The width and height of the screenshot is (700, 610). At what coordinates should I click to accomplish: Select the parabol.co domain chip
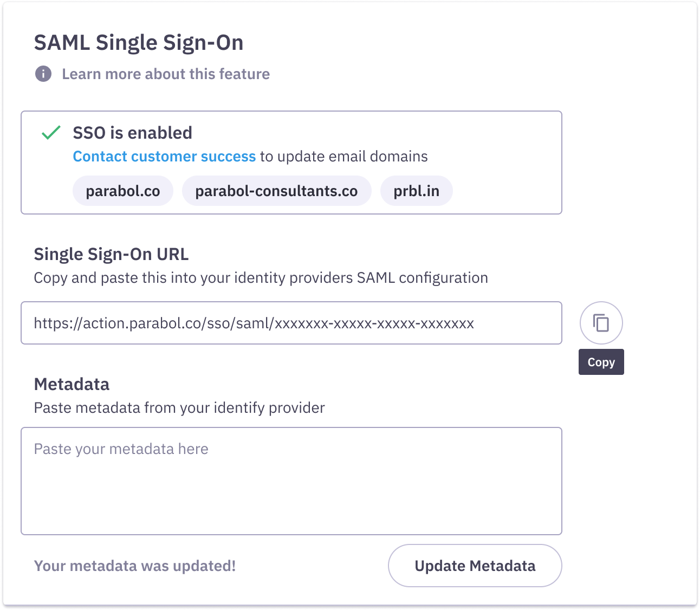click(122, 191)
